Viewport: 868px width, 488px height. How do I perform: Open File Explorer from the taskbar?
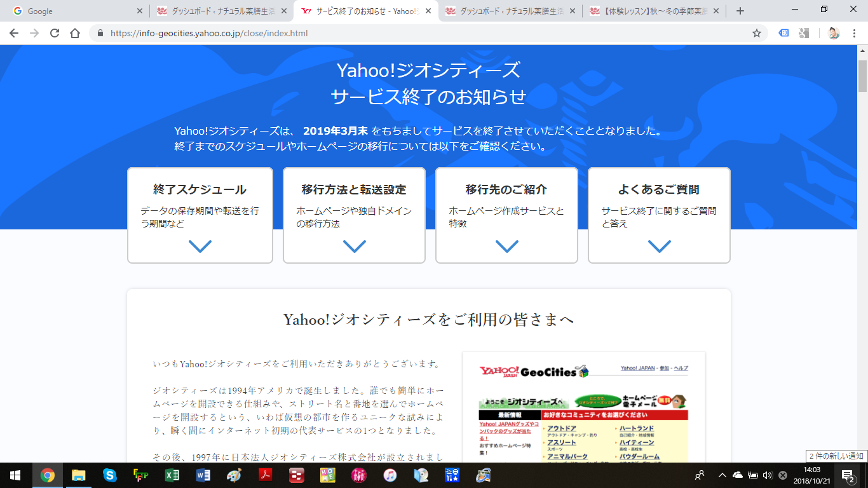(78, 475)
